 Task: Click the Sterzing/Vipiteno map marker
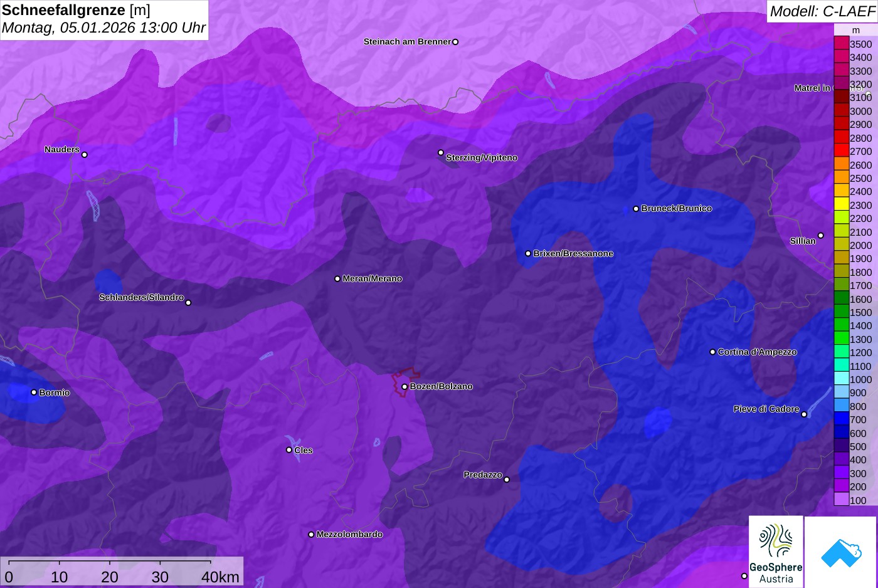(441, 152)
